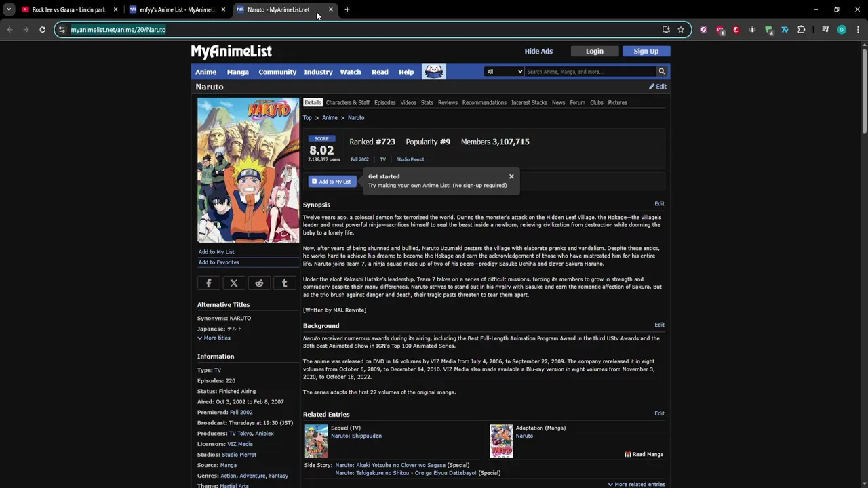Open Naruto: Shippuuden sequel link
This screenshot has height=488, width=868.
356,436
